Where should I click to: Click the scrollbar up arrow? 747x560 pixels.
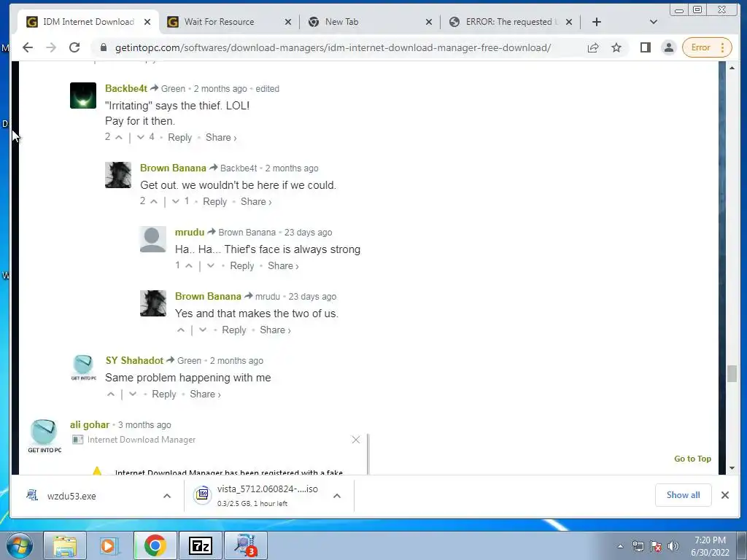[732, 68]
